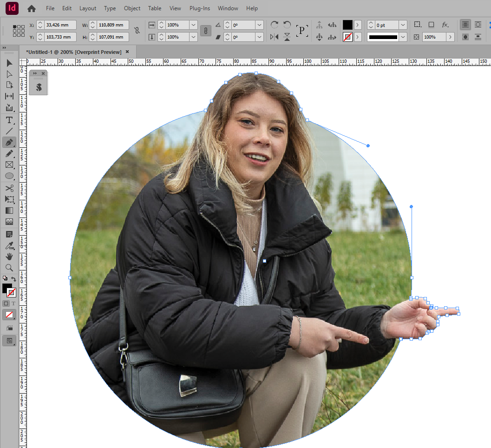The image size is (491, 448).
Task: Close the Untitled-1 document tab
Action: [127, 52]
